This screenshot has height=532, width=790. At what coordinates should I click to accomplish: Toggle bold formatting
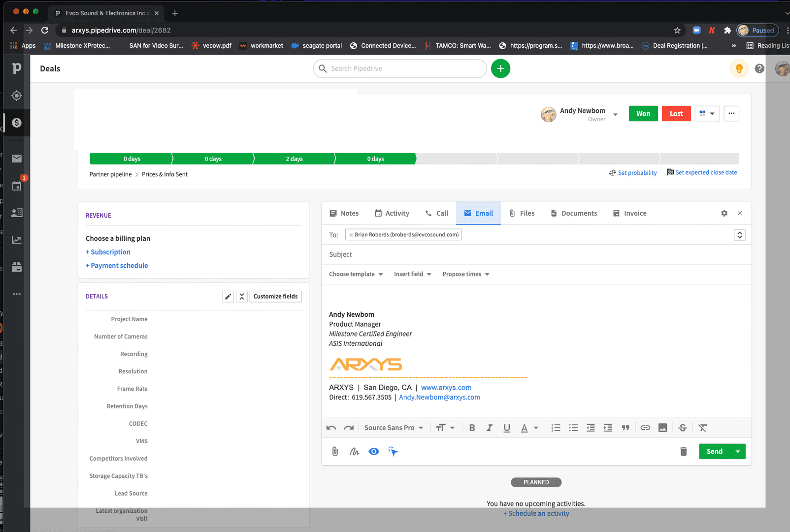tap(472, 428)
